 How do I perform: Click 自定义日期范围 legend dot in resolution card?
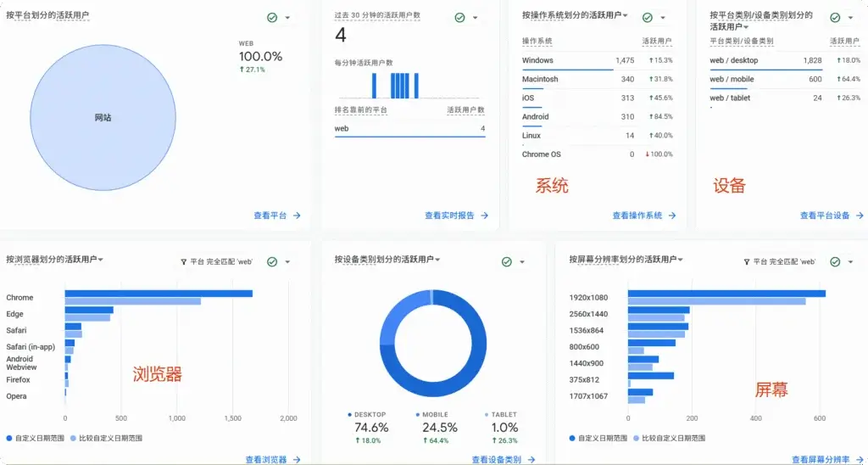(572, 438)
